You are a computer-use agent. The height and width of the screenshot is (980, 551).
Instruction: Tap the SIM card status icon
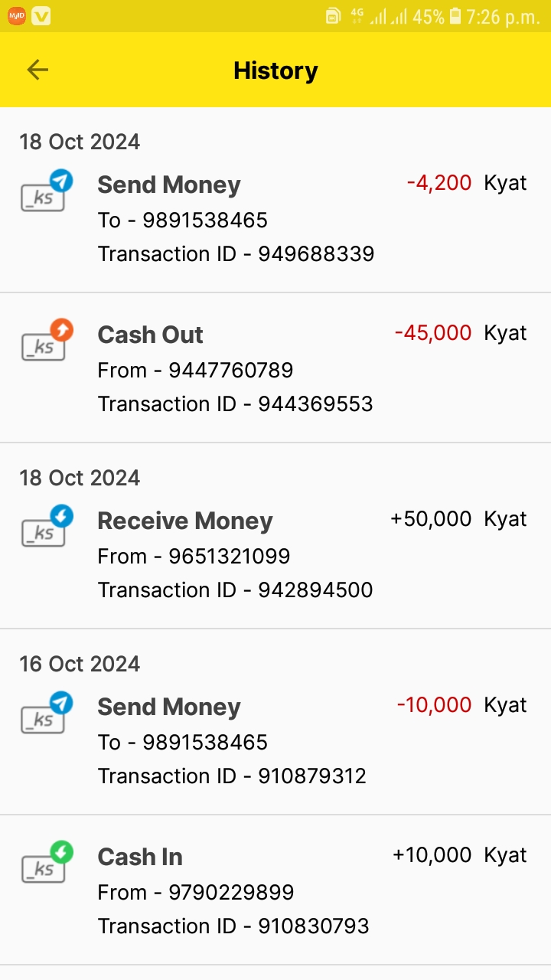pyautogui.click(x=333, y=16)
